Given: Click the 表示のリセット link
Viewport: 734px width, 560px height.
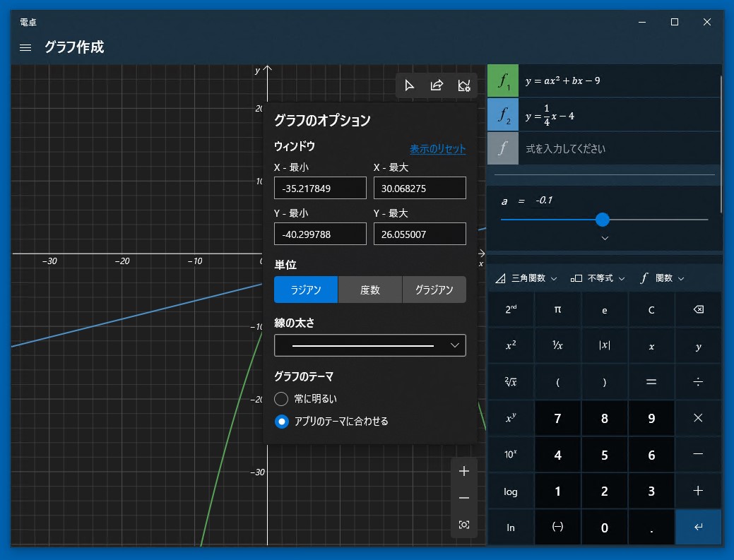Looking at the screenshot, I should tap(437, 149).
